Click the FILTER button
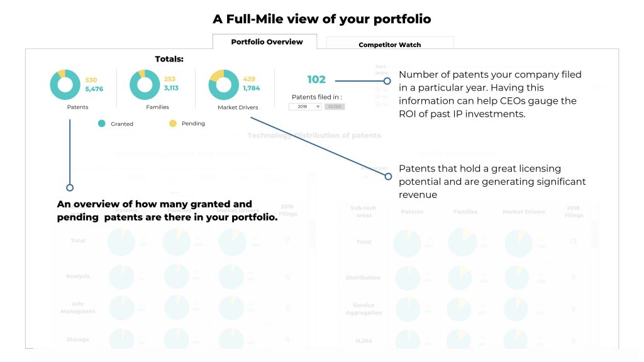Screen dimensions: 644x362 333,106
